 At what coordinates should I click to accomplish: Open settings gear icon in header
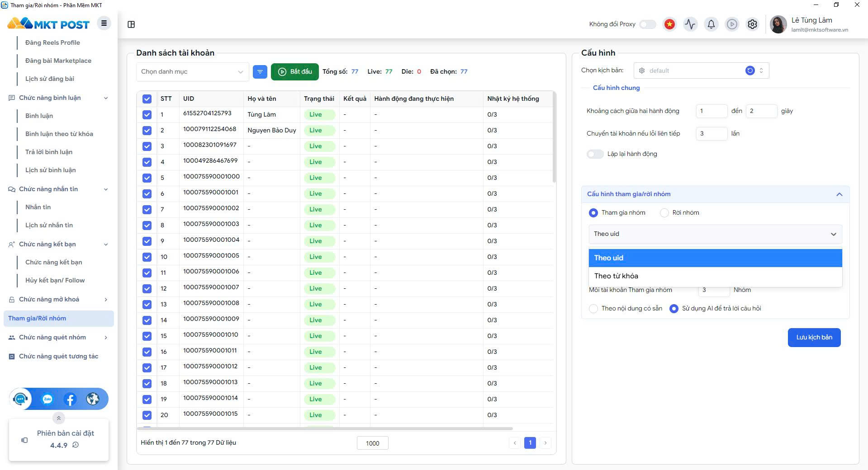[x=752, y=24]
